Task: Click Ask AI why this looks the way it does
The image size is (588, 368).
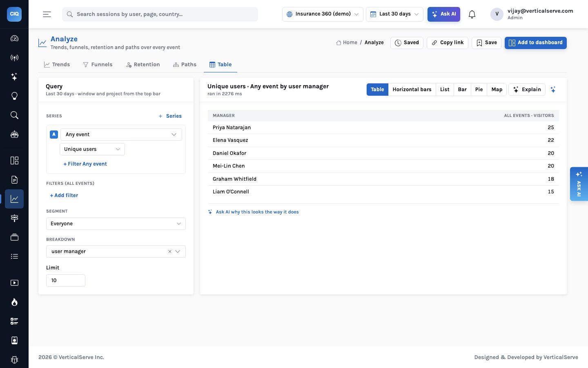Action: (253, 212)
